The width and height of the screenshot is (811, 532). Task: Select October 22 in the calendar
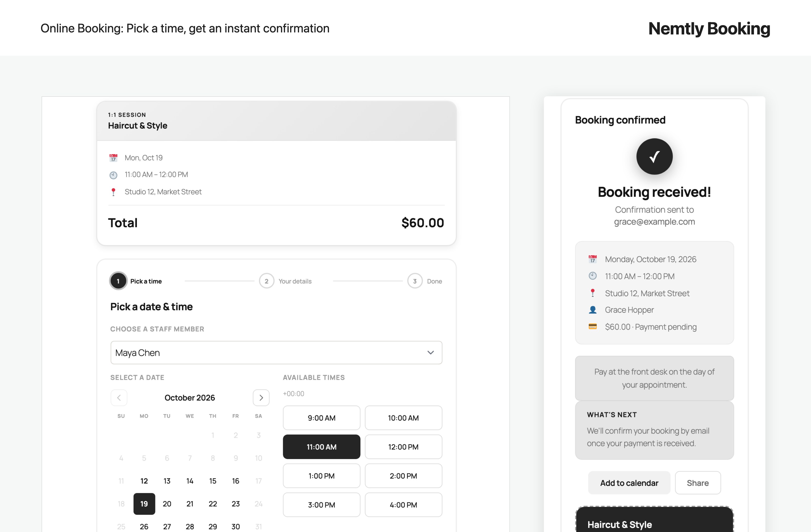coord(213,504)
